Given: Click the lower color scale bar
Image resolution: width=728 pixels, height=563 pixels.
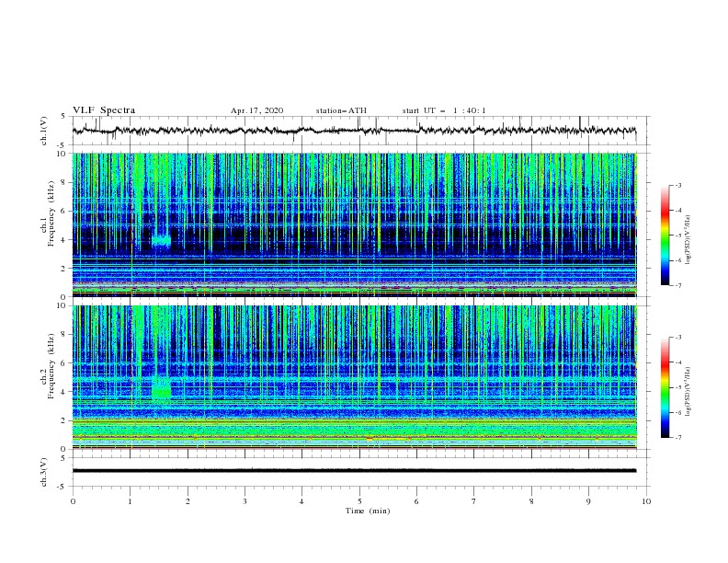Looking at the screenshot, I should point(665,387).
